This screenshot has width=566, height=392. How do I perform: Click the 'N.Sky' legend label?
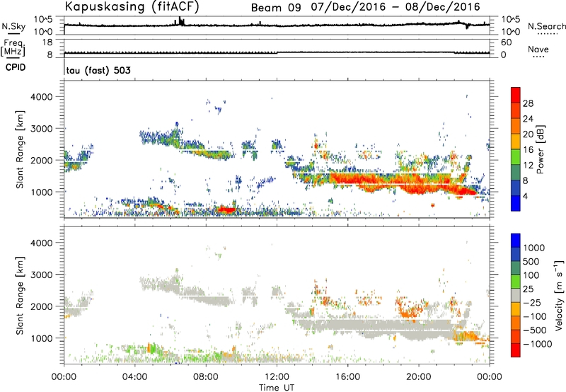coord(13,26)
